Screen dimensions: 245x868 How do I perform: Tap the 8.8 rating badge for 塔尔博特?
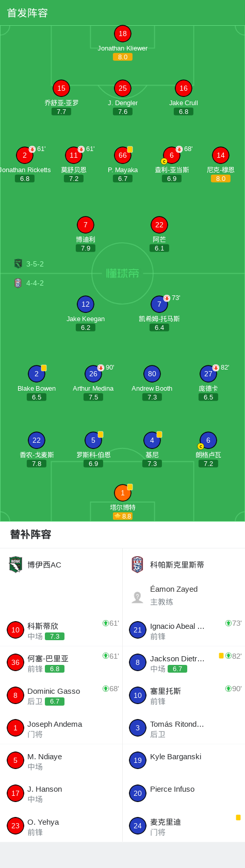[123, 516]
